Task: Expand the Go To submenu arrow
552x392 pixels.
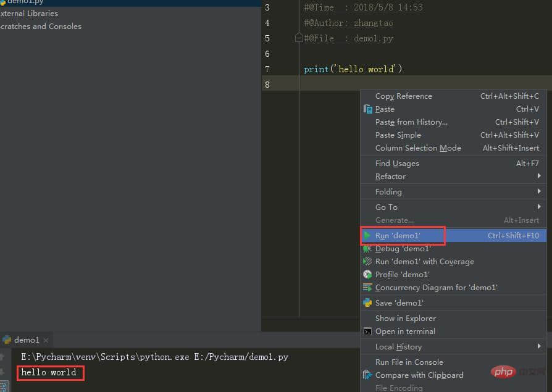Action: (539, 207)
